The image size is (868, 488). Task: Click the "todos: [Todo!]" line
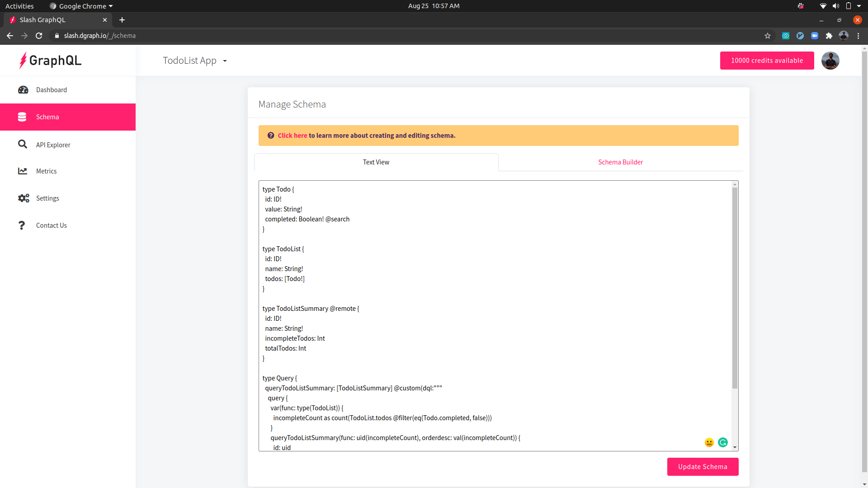(x=285, y=279)
